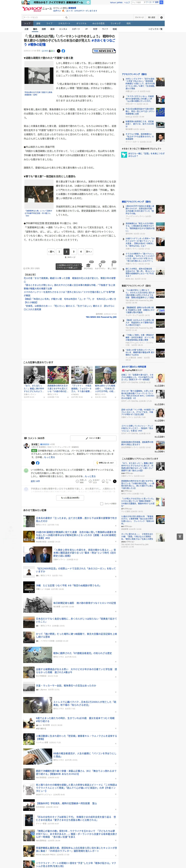Click the Yahoo! JAPAN News logo
The width and height of the screenshot is (186, 868).
point(37,9)
